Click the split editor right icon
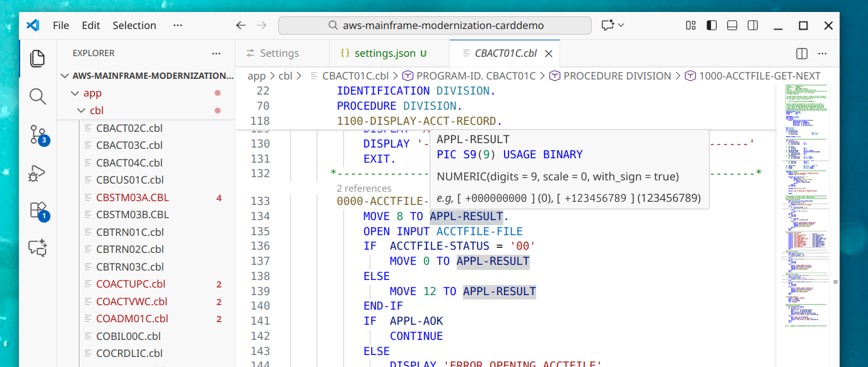This screenshot has width=868, height=367. [802, 54]
